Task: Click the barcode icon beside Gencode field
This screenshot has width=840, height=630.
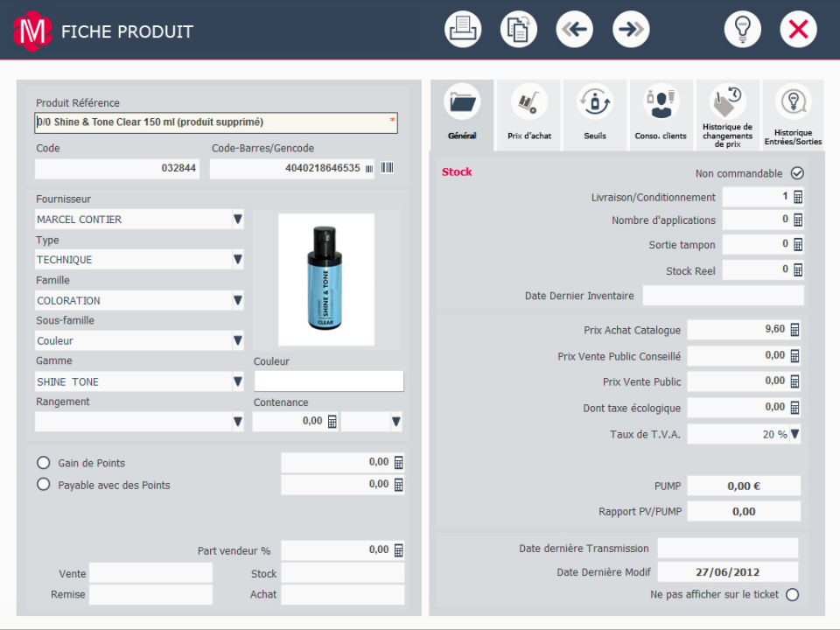Action: [387, 168]
